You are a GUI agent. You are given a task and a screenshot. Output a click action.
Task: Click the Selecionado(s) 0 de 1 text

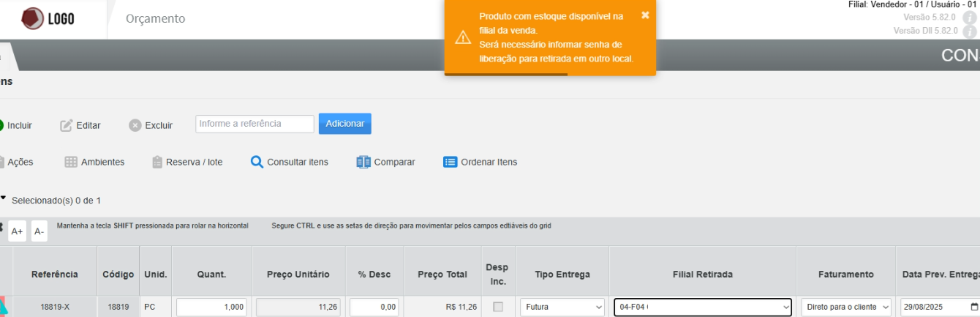tap(56, 200)
